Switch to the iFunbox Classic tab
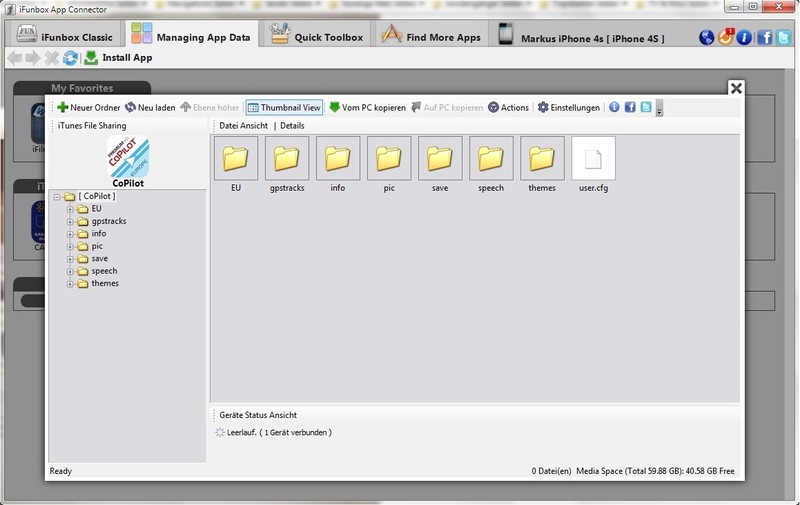Screen dimensions: 800x505 click(70, 37)
